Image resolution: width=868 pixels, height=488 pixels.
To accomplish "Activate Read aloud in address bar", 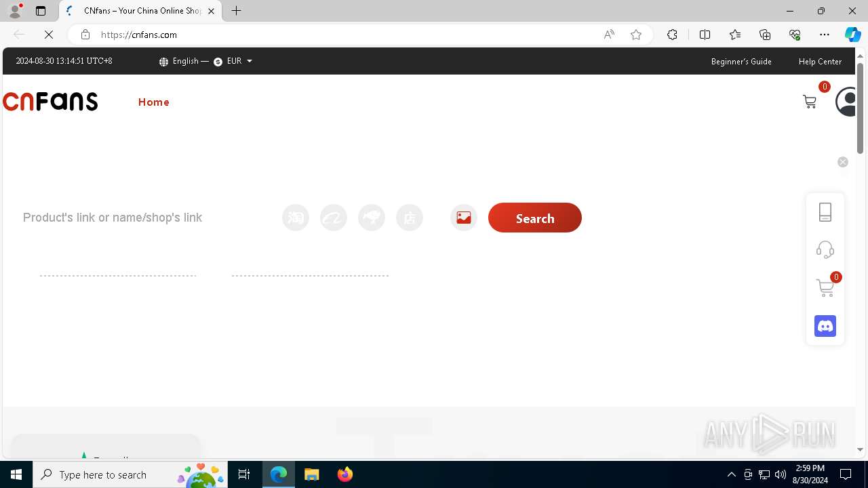I will (x=609, y=35).
